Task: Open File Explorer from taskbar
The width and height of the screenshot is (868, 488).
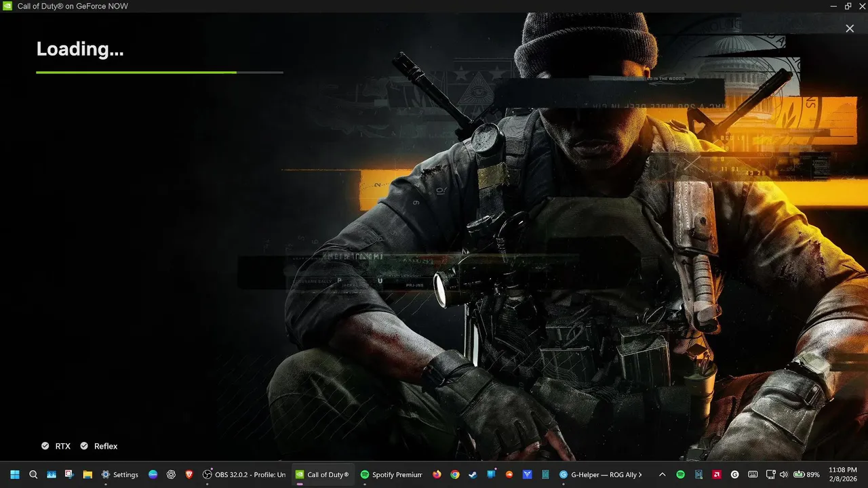Action: (87, 474)
